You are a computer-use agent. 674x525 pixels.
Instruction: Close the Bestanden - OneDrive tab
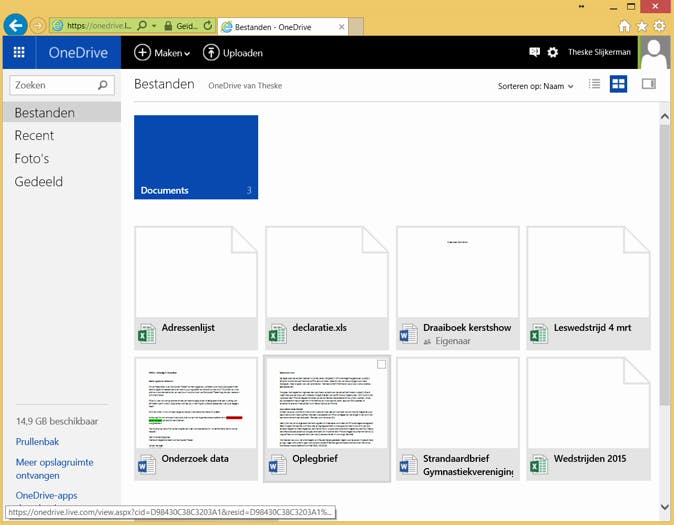tap(341, 27)
